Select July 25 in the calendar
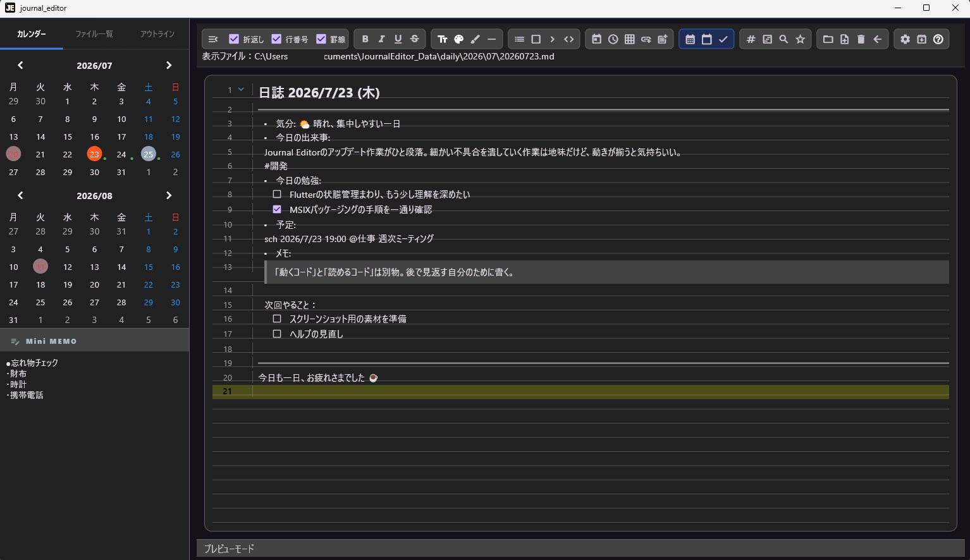The image size is (970, 560). pyautogui.click(x=148, y=154)
